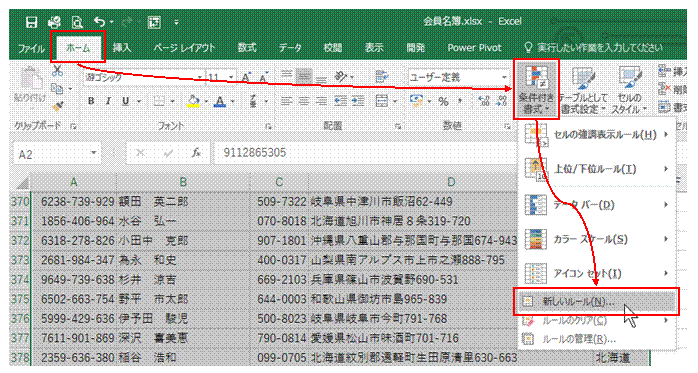Open 上位/下位ルール submenu
This screenshot has height=373, width=698.
[597, 169]
